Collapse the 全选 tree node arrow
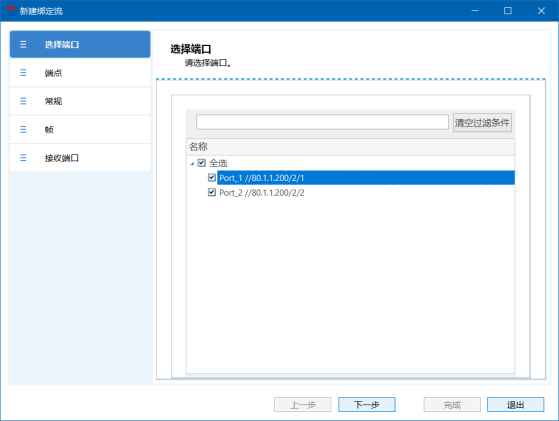This screenshot has width=559, height=421. click(x=192, y=164)
